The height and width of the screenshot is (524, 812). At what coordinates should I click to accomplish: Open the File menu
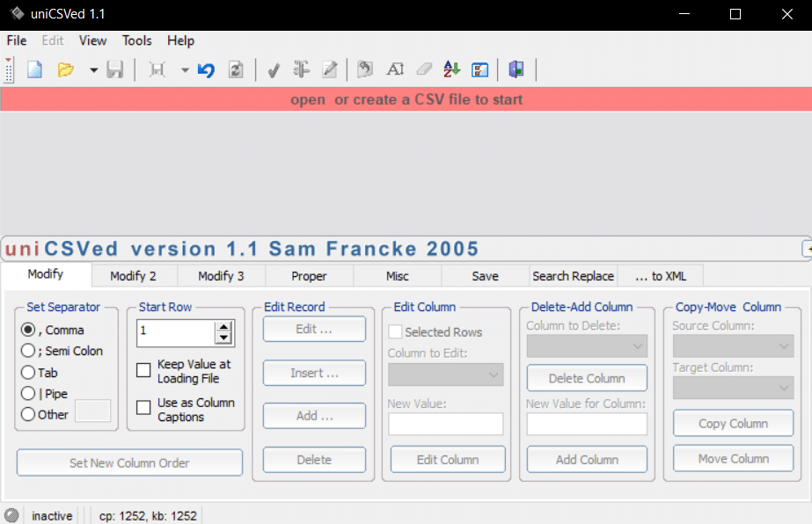tap(17, 40)
